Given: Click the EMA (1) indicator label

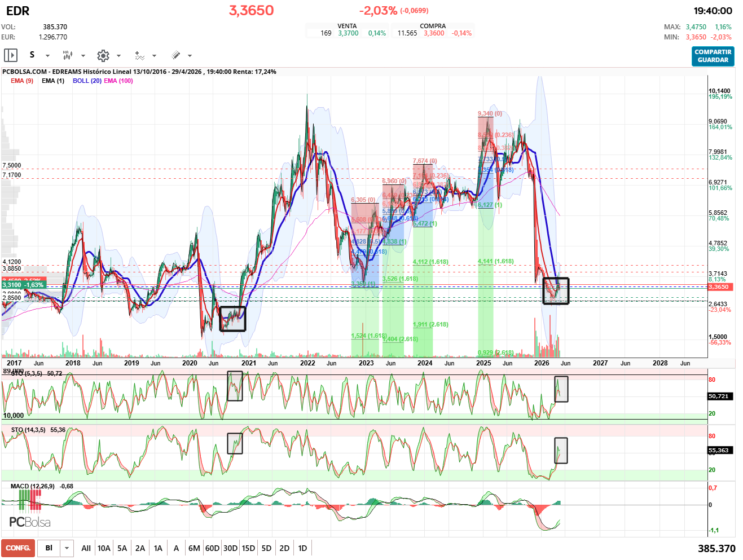Looking at the screenshot, I should 53,81.
